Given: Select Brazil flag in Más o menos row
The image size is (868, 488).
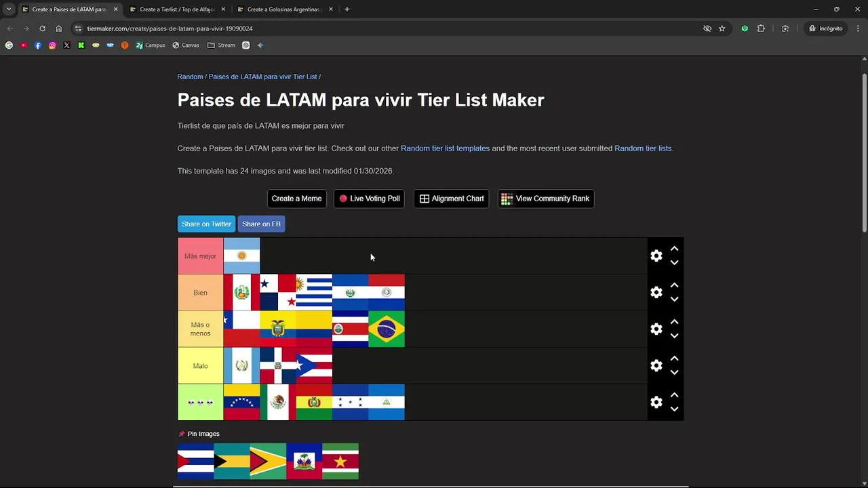Looking at the screenshot, I should 387,329.
